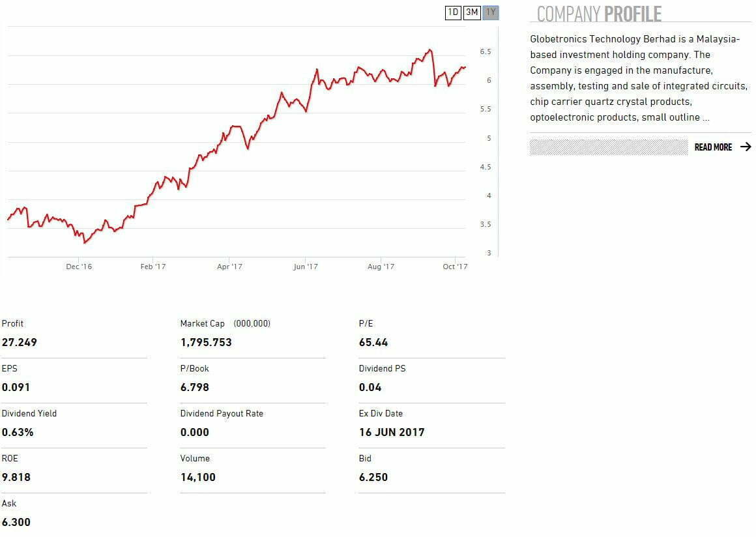Select the 1Y chart range

click(491, 12)
